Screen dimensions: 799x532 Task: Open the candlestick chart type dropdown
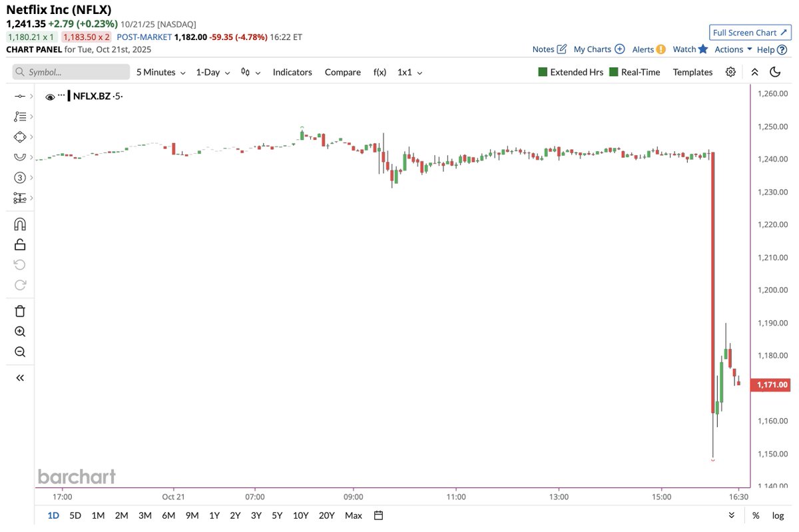[250, 72]
